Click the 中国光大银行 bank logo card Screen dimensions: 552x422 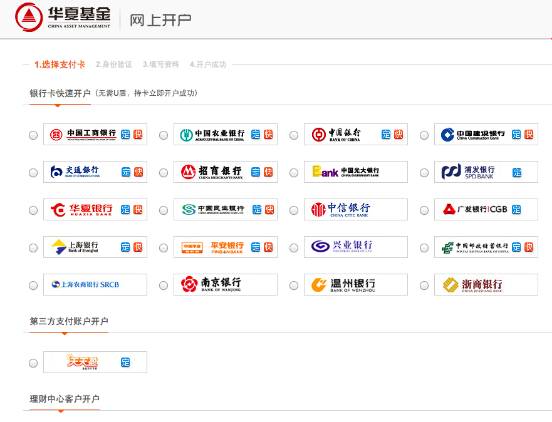pos(356,172)
